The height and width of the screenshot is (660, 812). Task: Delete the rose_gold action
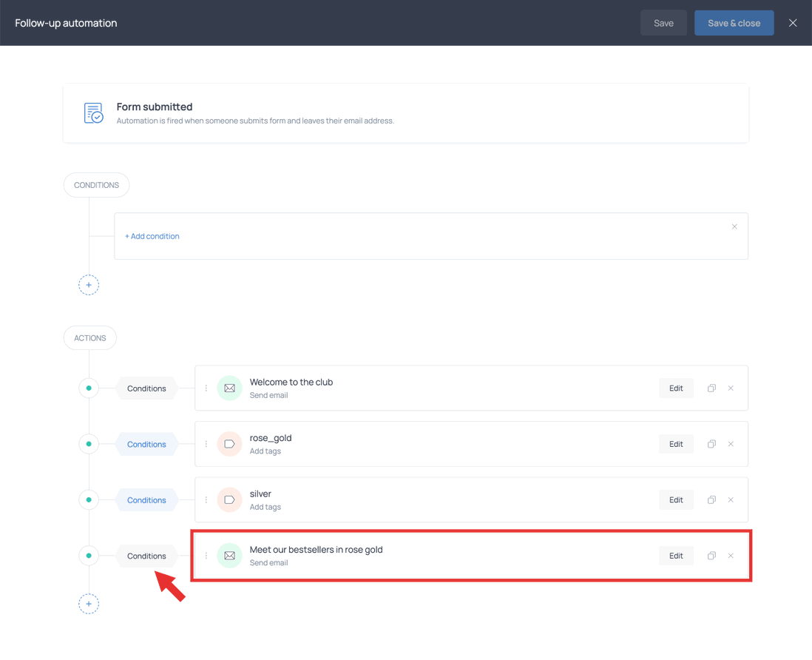click(x=731, y=444)
